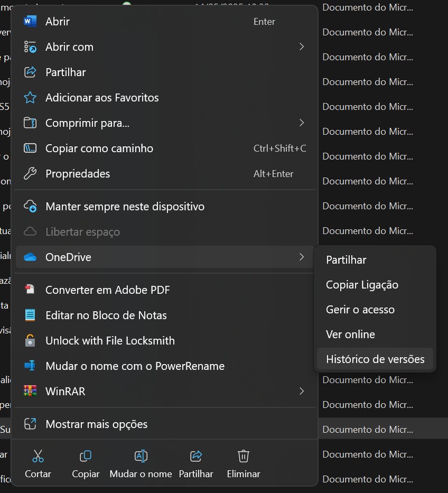This screenshot has height=493, width=448.
Task: Choose Ver online in OneDrive submenu
Action: pos(350,334)
